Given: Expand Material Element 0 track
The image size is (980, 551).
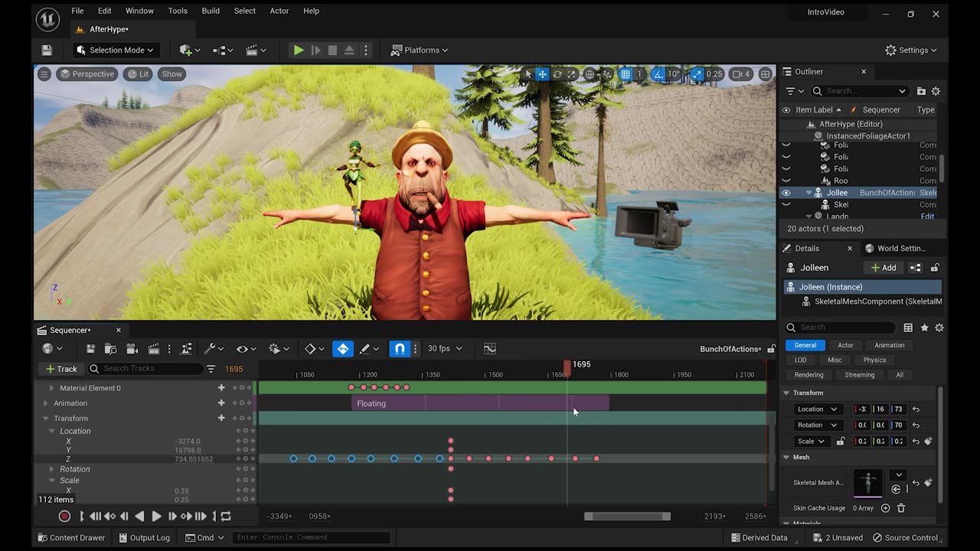Looking at the screenshot, I should (51, 388).
